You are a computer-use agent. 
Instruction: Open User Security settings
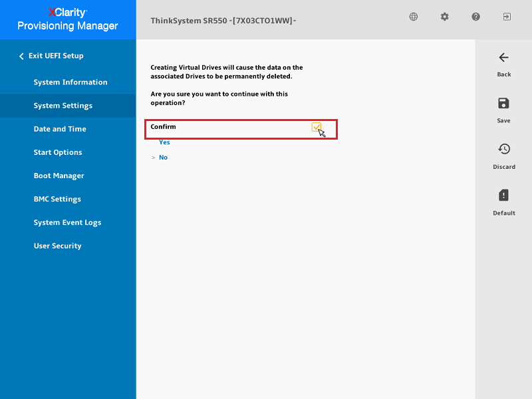pos(57,246)
